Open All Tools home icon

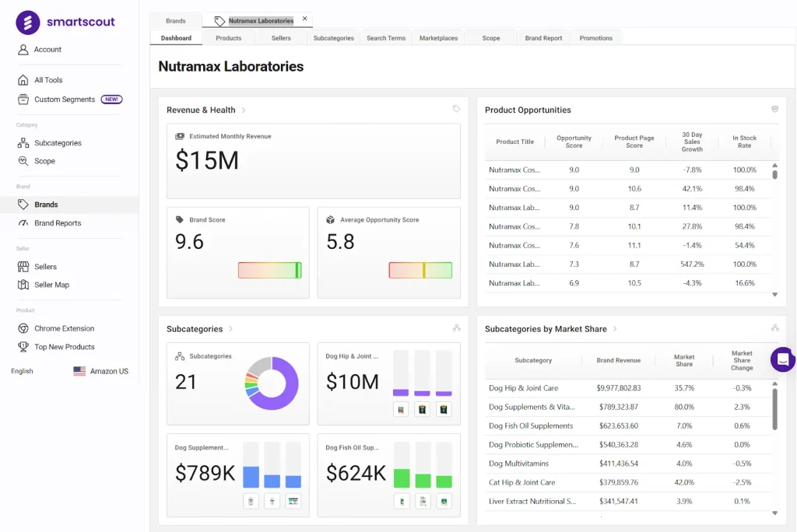23,80
